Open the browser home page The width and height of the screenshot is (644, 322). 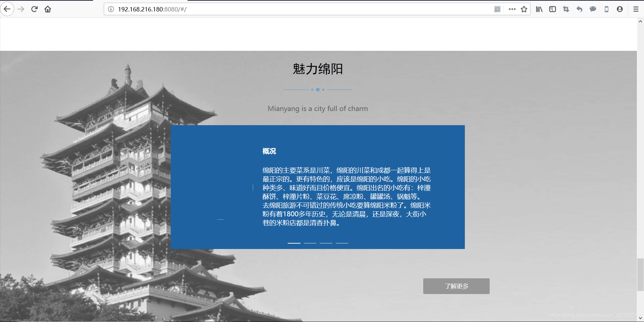click(48, 9)
